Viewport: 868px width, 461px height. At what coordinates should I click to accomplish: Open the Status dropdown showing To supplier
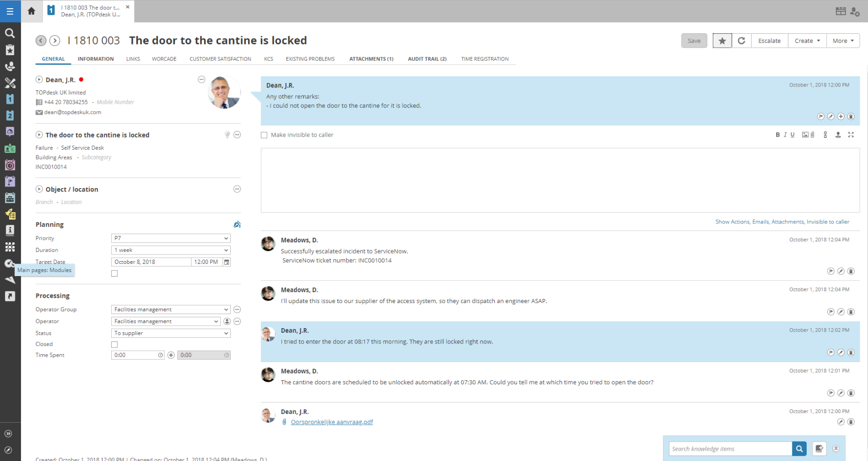pos(171,333)
